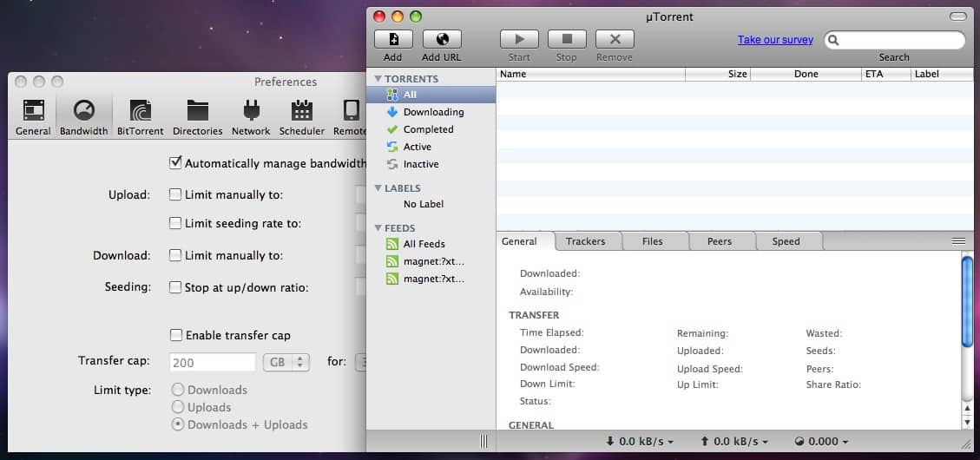Click the Add torrent toolbar icon
The image size is (980, 460).
[x=393, y=39]
